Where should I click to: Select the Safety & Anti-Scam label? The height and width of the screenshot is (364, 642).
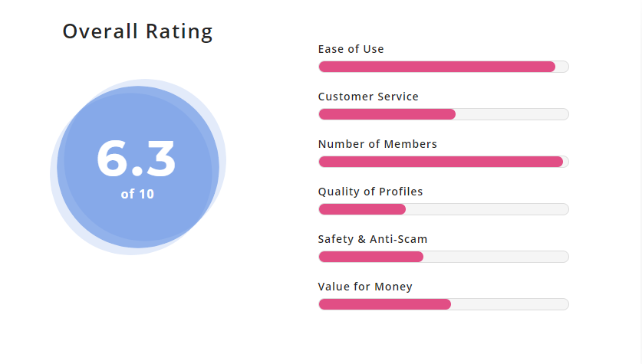(x=373, y=239)
